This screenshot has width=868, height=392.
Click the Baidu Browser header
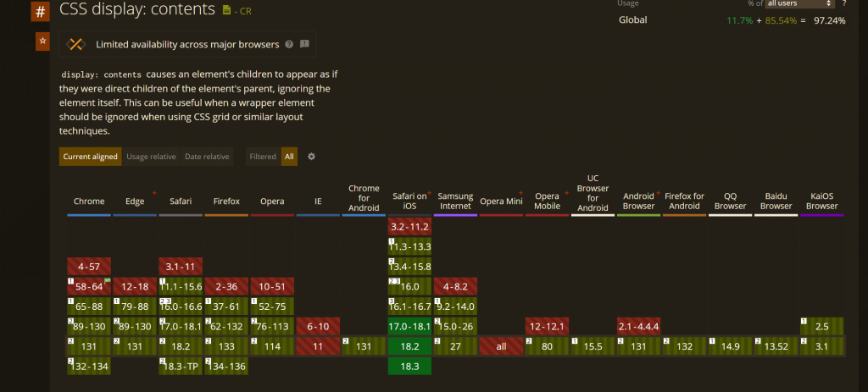[x=776, y=201]
